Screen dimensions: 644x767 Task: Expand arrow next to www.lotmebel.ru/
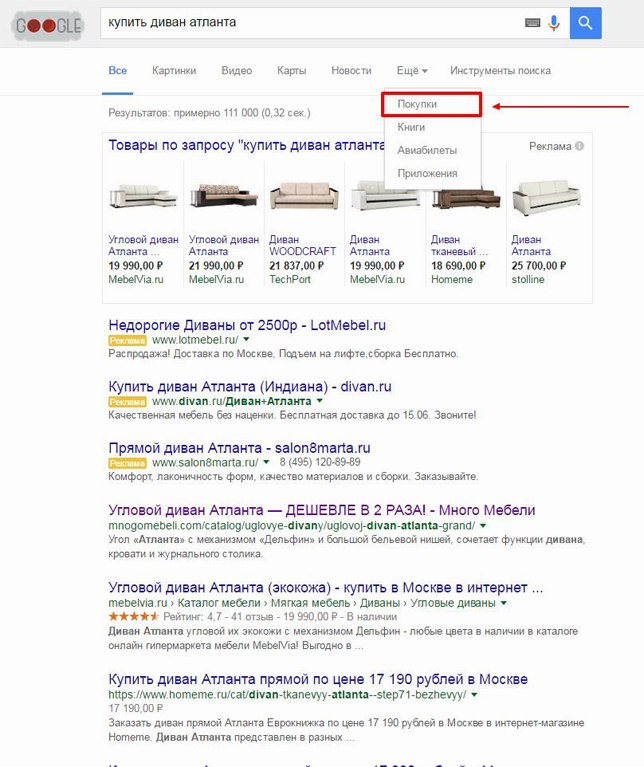coord(246,339)
